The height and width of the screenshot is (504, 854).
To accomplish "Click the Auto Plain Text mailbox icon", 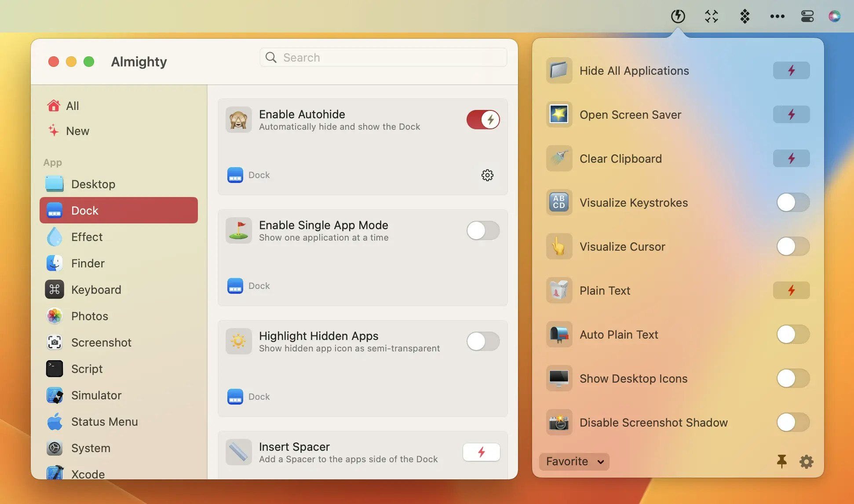I will (559, 334).
